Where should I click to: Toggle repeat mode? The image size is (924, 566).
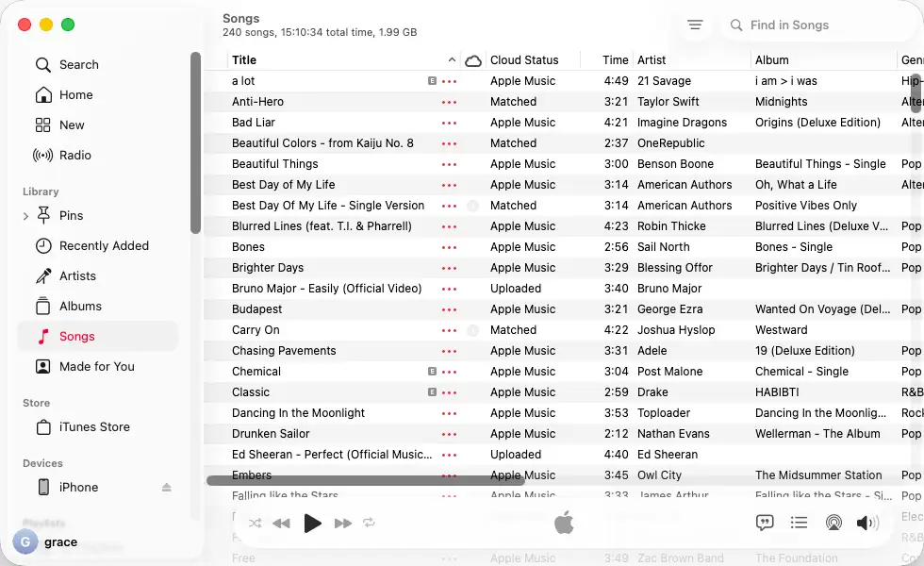(369, 523)
